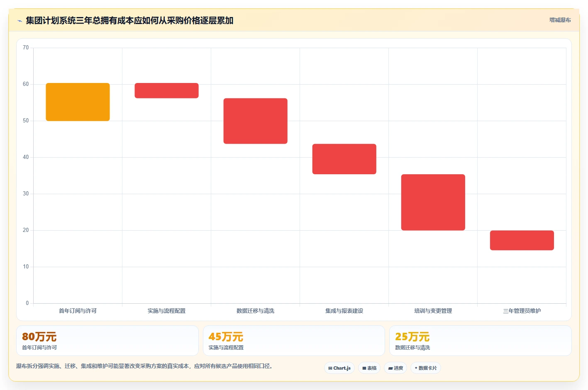Click the y-axis value 40
This screenshot has width=588, height=390.
click(x=26, y=157)
